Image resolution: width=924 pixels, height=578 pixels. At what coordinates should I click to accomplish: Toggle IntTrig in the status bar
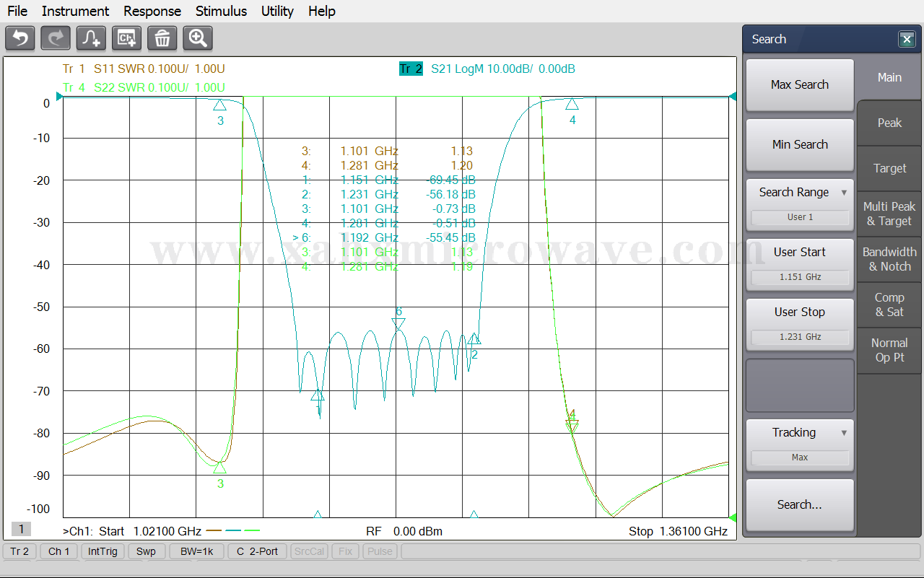(103, 551)
